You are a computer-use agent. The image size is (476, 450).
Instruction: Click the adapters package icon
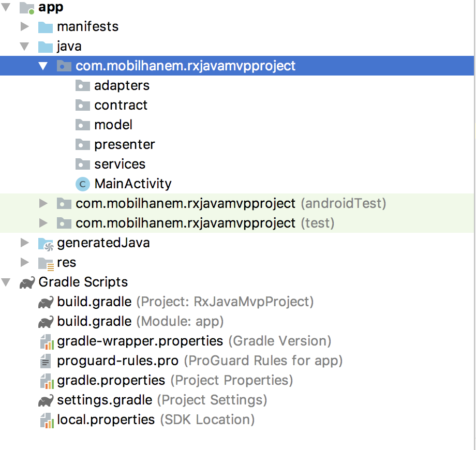tap(83, 85)
